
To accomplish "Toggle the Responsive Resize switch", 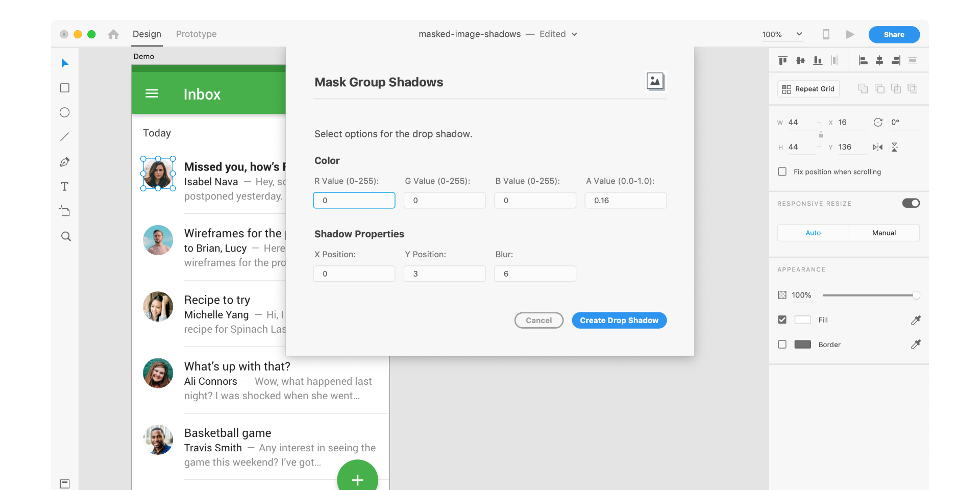I will point(911,203).
